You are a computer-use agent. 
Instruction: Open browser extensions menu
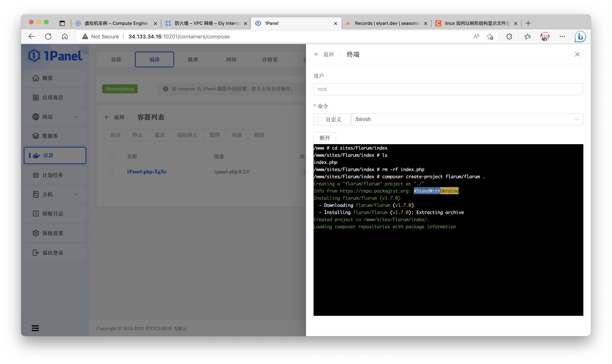(x=509, y=37)
